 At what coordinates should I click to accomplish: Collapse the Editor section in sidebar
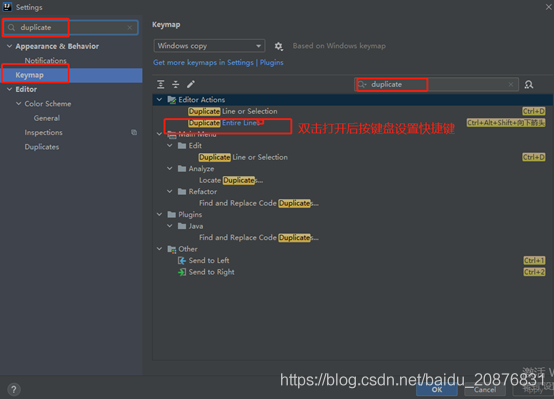10,89
